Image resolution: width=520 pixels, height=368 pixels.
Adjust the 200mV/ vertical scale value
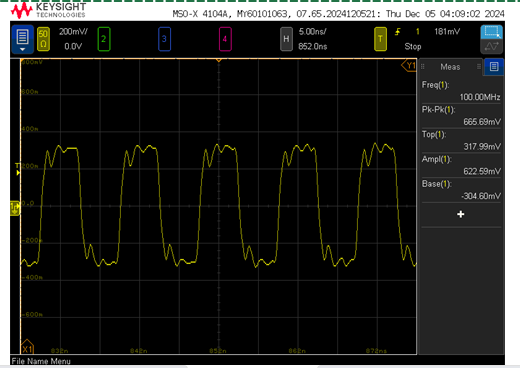[73, 32]
